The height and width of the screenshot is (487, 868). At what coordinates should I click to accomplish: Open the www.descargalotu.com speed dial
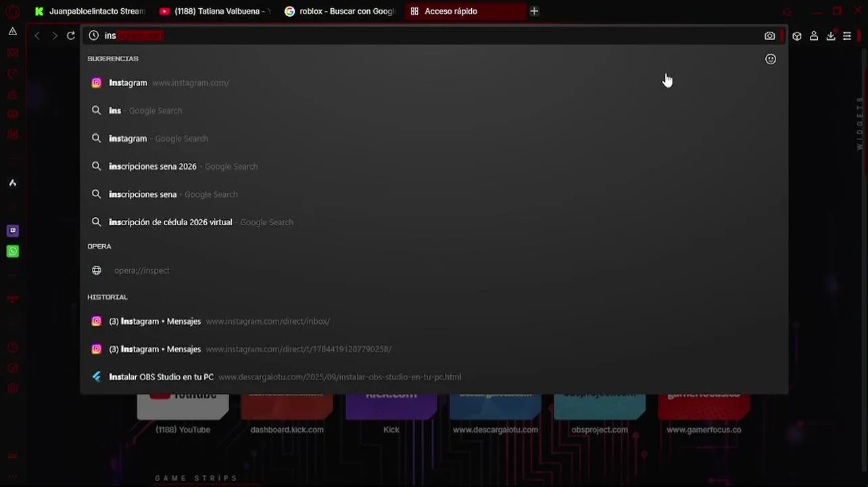pos(496,414)
